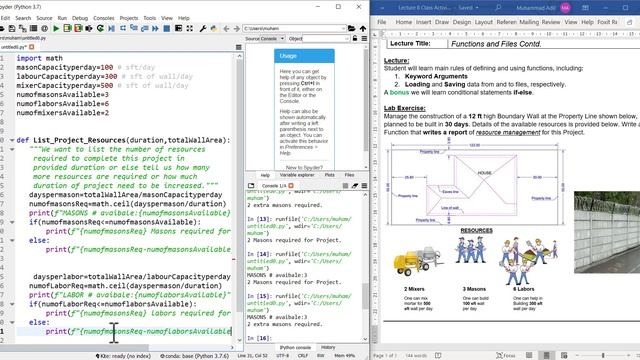
Task: Toggle the Help pane lock icon
Action: [x=355, y=38]
